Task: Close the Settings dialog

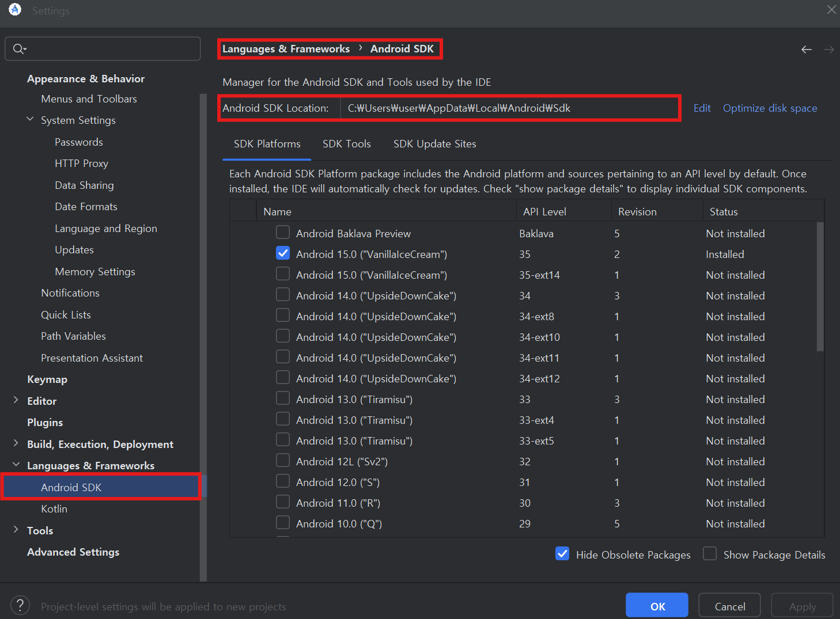Action: (831, 10)
